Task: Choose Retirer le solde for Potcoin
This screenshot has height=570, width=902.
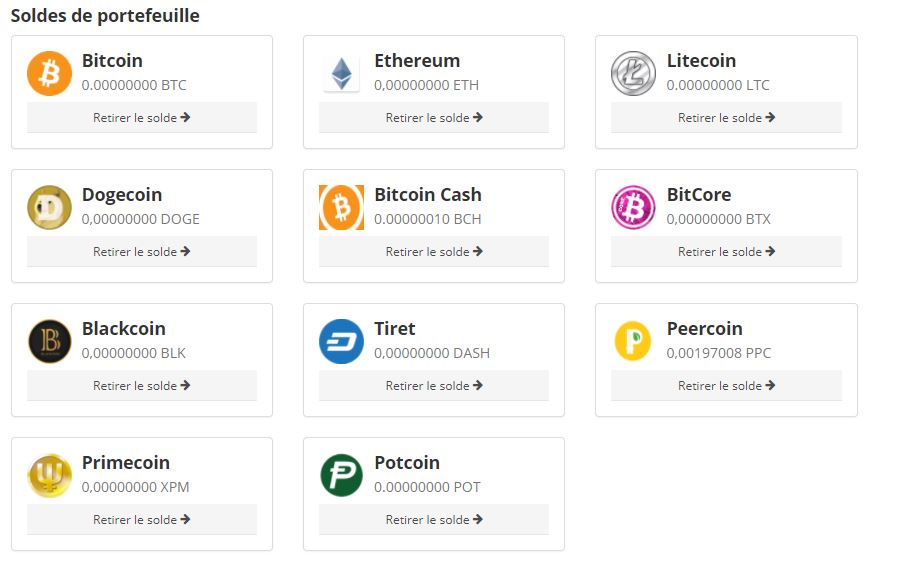Action: click(x=434, y=519)
